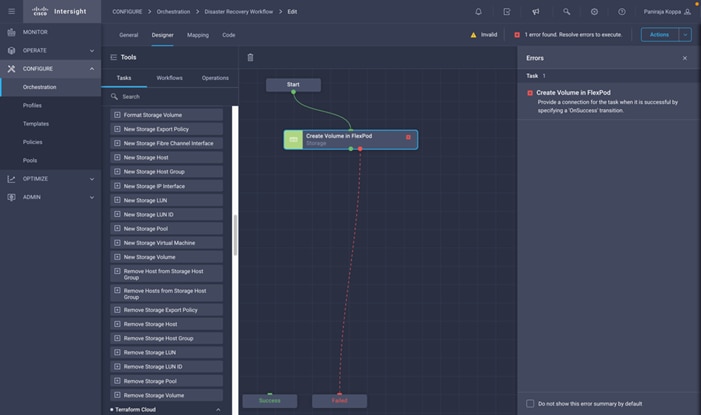
Task: Open the Actions dropdown arrow
Action: [x=685, y=35]
